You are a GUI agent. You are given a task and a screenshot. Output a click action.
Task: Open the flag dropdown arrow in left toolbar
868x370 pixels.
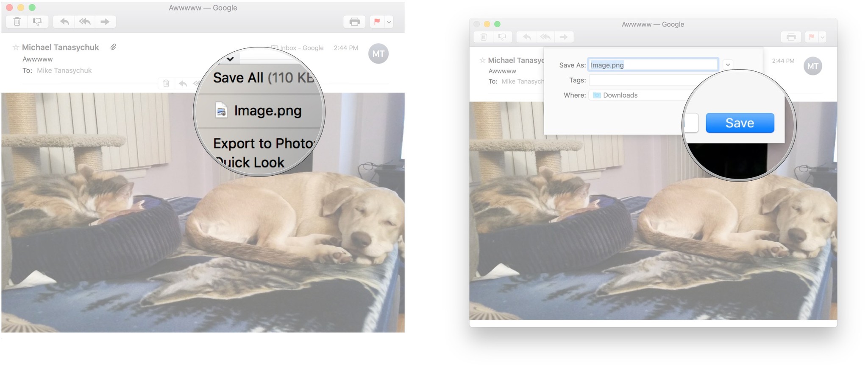(x=389, y=22)
